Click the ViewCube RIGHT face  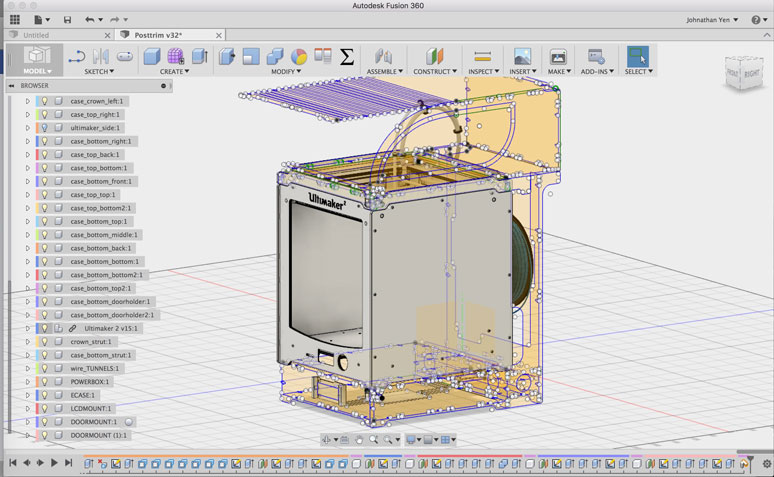pos(752,74)
